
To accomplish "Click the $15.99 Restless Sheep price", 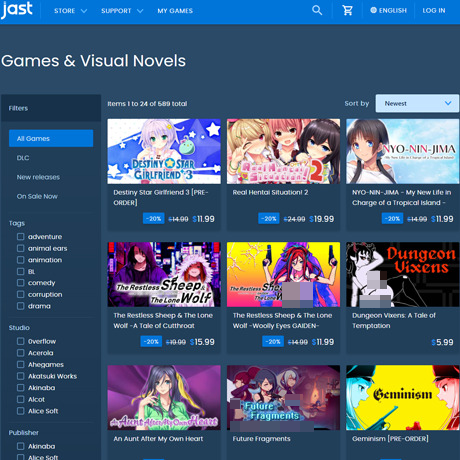I will click(202, 342).
